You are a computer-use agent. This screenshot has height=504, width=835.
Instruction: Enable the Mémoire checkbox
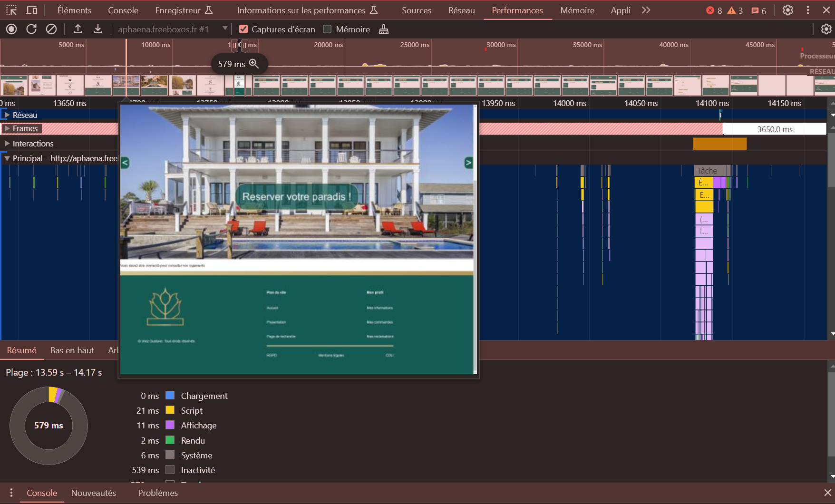tap(327, 29)
